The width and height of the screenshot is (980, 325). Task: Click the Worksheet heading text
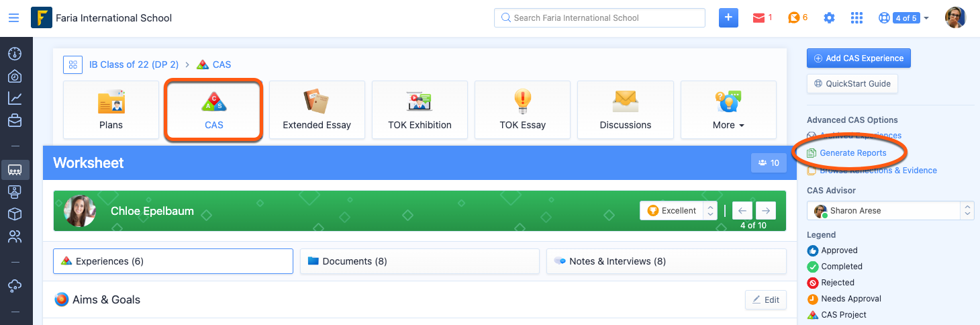pos(89,162)
